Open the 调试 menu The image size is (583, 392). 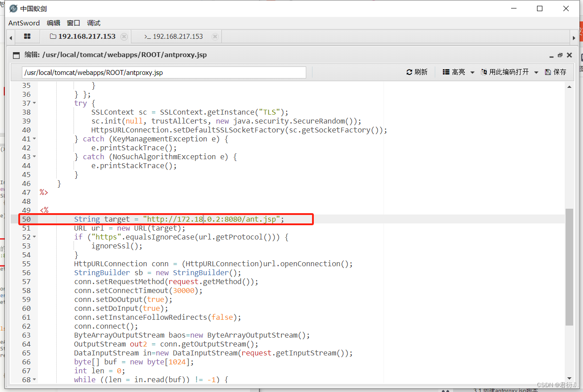click(94, 23)
